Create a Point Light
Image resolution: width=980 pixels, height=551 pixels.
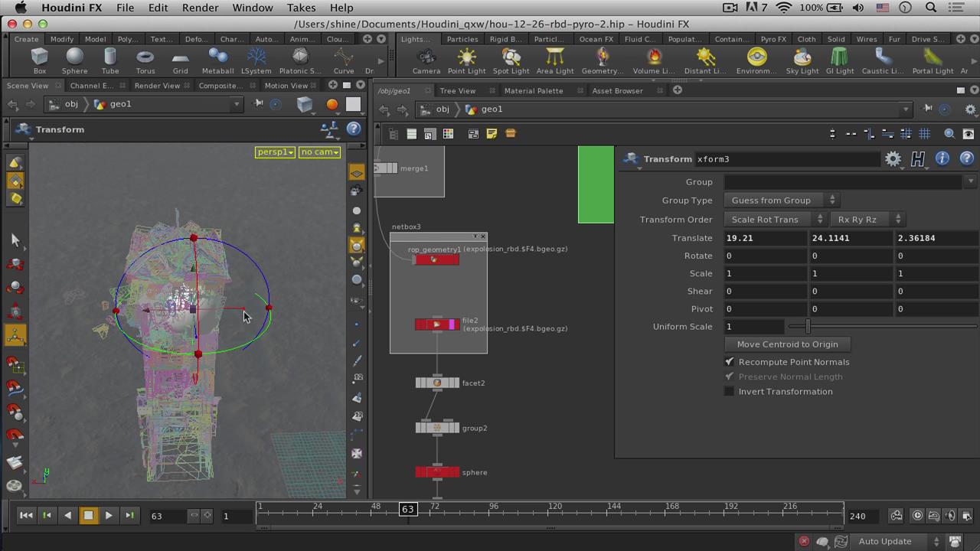(x=466, y=61)
